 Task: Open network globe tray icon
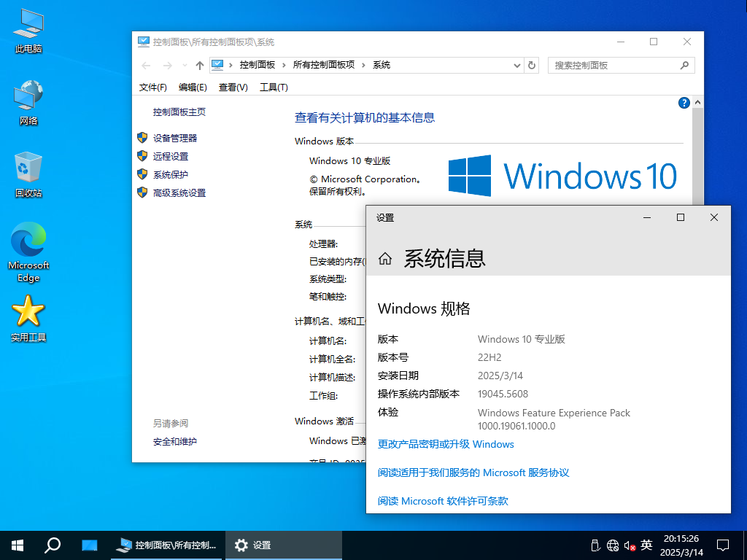pos(613,545)
